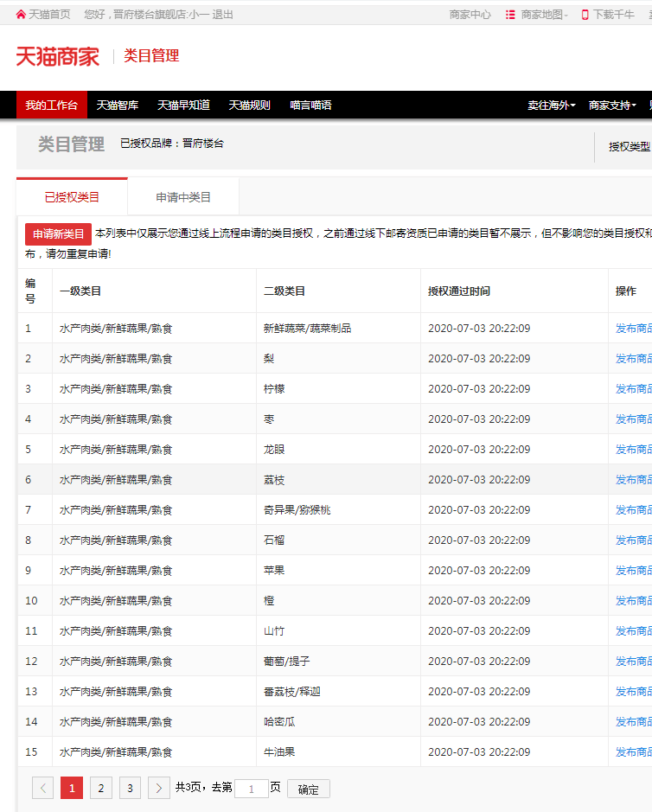
Task: Select page 1 in pagination
Action: click(72, 788)
